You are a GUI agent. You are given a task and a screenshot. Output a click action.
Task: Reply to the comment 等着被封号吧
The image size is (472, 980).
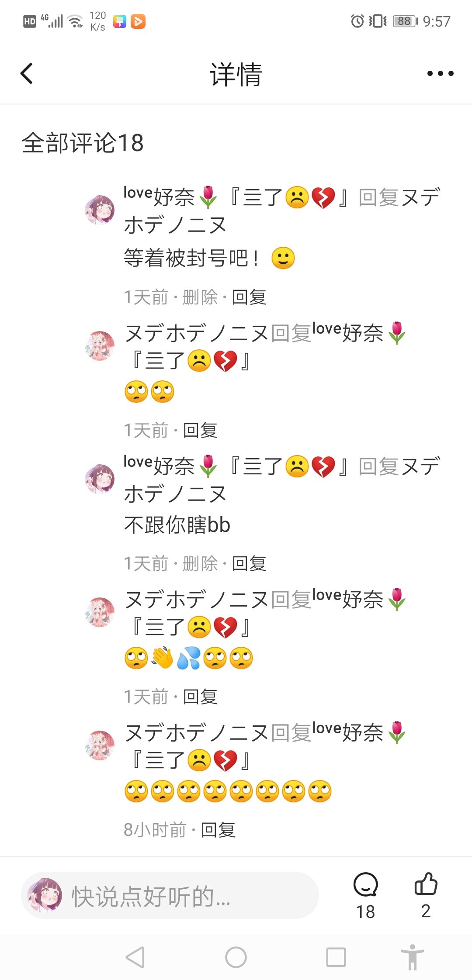(249, 297)
